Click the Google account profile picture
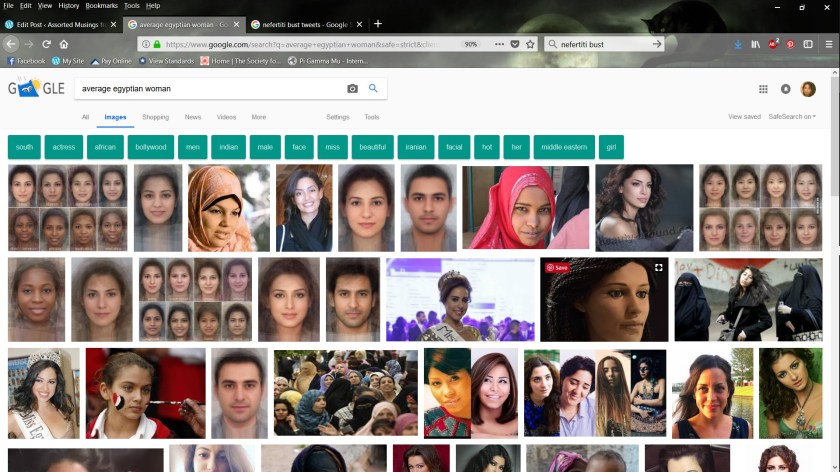Screen dimensions: 840x472 tap(808, 89)
